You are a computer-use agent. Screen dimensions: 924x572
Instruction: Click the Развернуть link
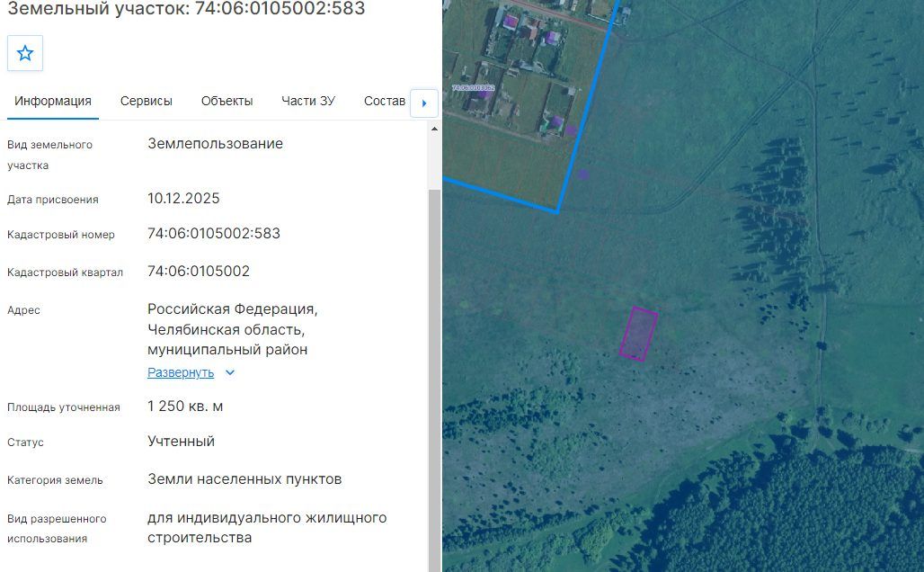point(181,372)
